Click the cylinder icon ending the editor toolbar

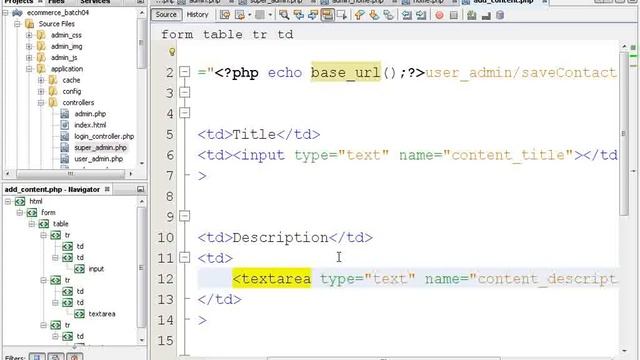(x=500, y=15)
